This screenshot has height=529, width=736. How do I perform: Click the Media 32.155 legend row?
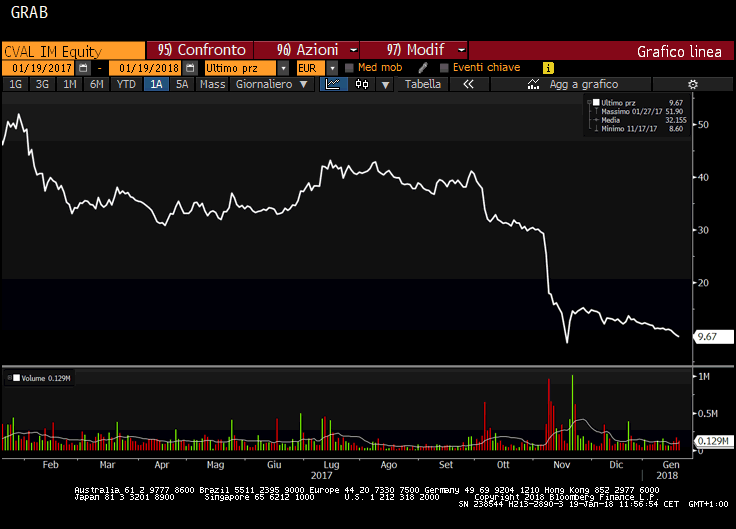(642, 120)
